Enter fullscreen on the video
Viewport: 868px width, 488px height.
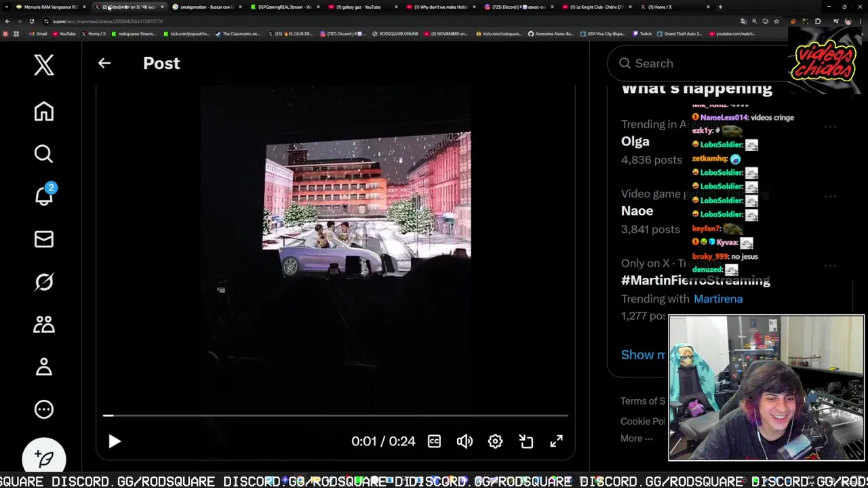(556, 441)
